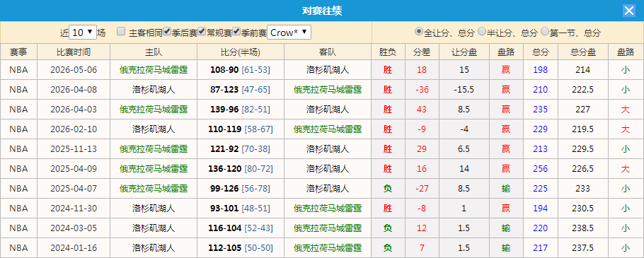Click the date 2026-02-10
Image resolution: width=644 pixels, height=258 pixels.
[x=74, y=129]
